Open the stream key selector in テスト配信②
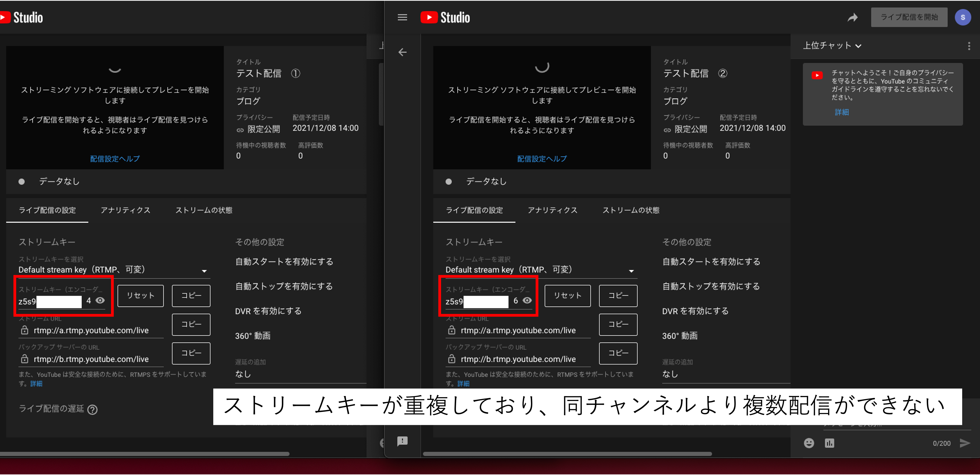This screenshot has width=980, height=475. [632, 271]
